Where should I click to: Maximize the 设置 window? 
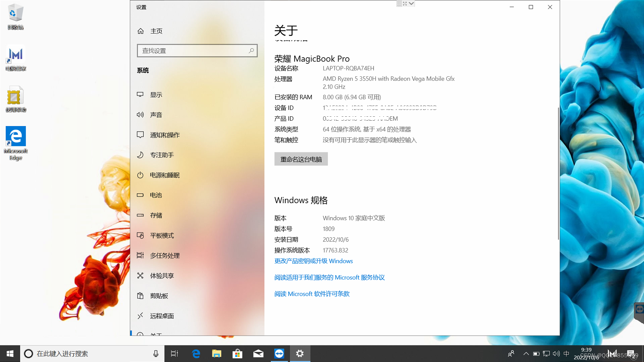(x=531, y=7)
